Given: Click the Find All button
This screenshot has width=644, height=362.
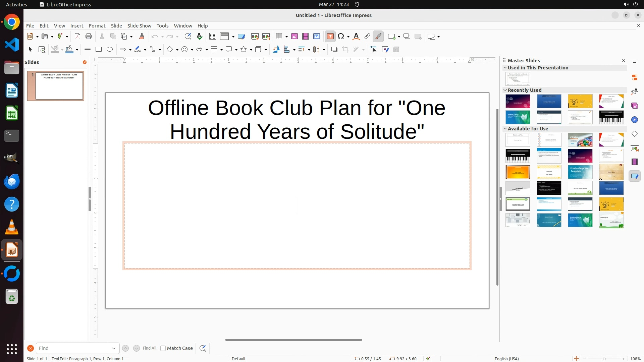Looking at the screenshot, I should (150, 348).
